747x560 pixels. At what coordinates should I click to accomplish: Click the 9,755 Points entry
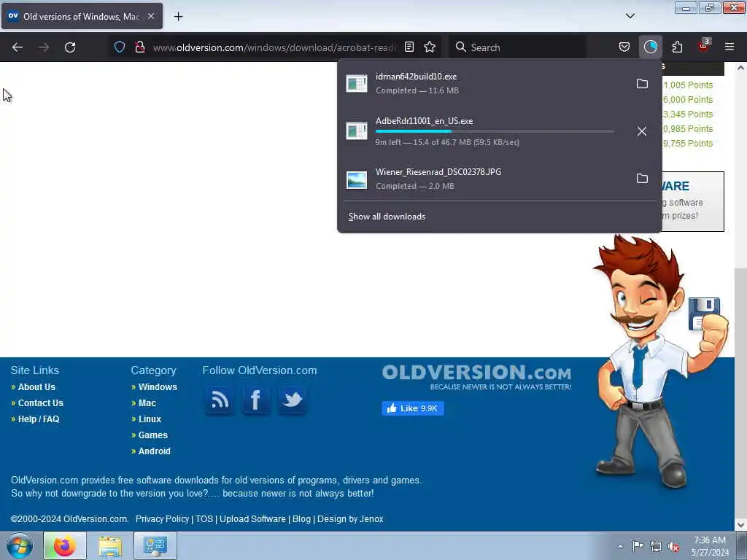[688, 144]
